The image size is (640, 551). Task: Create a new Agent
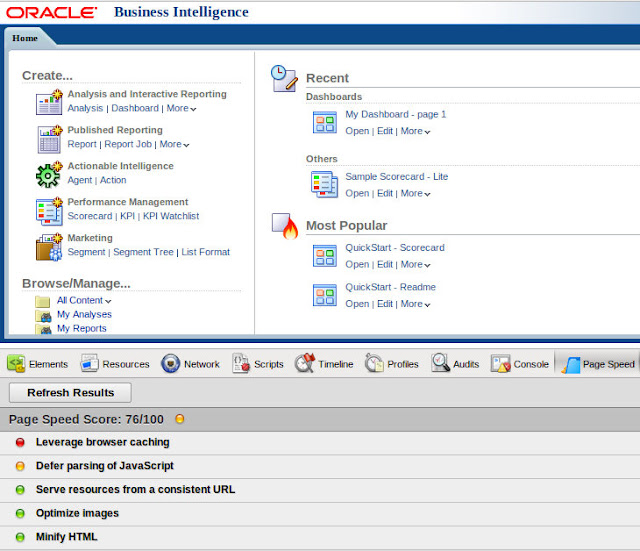[80, 180]
